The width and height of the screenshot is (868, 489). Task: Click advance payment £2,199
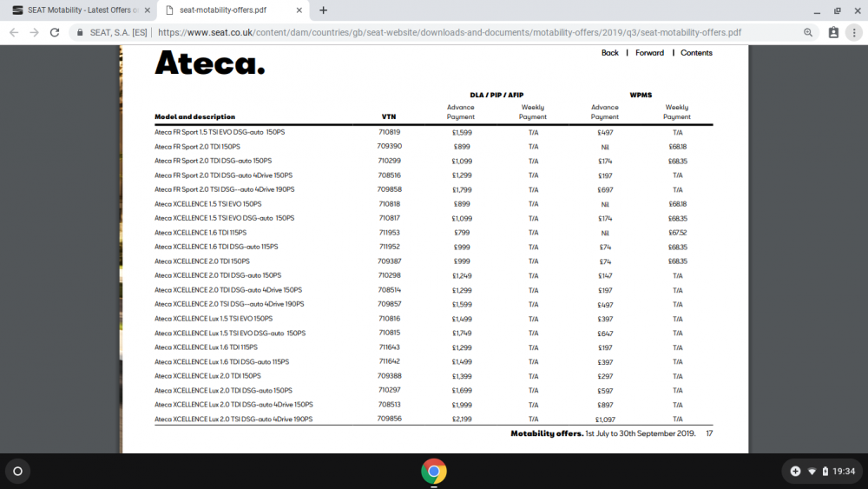[462, 420]
